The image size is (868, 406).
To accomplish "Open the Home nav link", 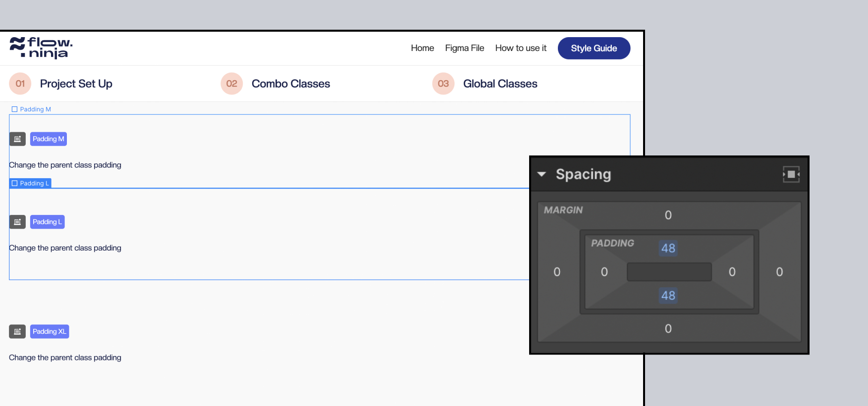I will tap(422, 48).
